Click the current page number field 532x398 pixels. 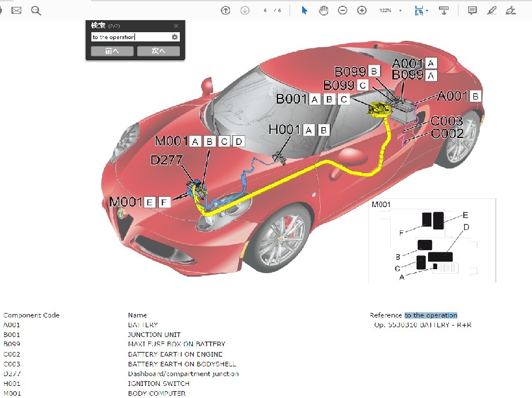[265, 10]
